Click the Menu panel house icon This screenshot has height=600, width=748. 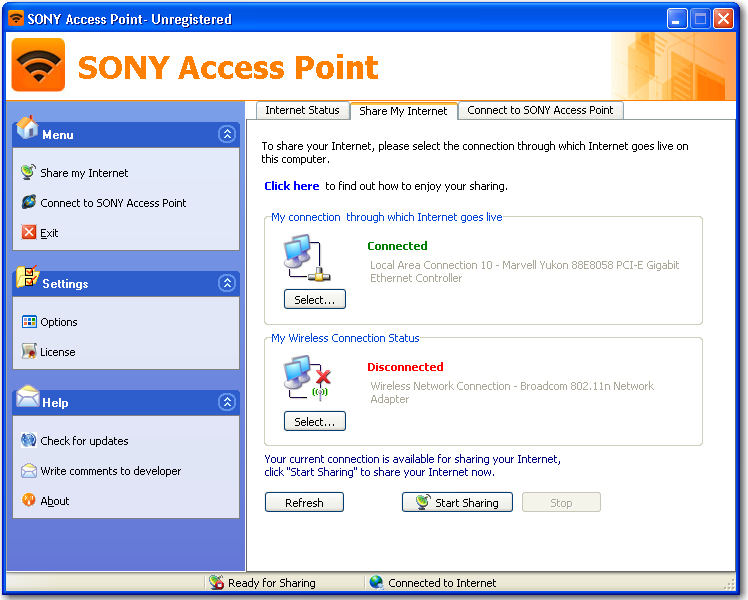tap(27, 127)
